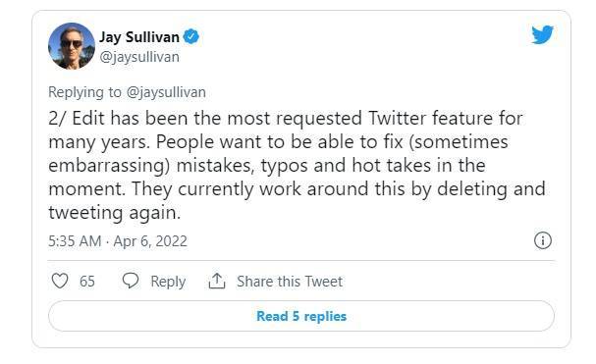Open the @jaysullivan handle below the name

[139, 57]
